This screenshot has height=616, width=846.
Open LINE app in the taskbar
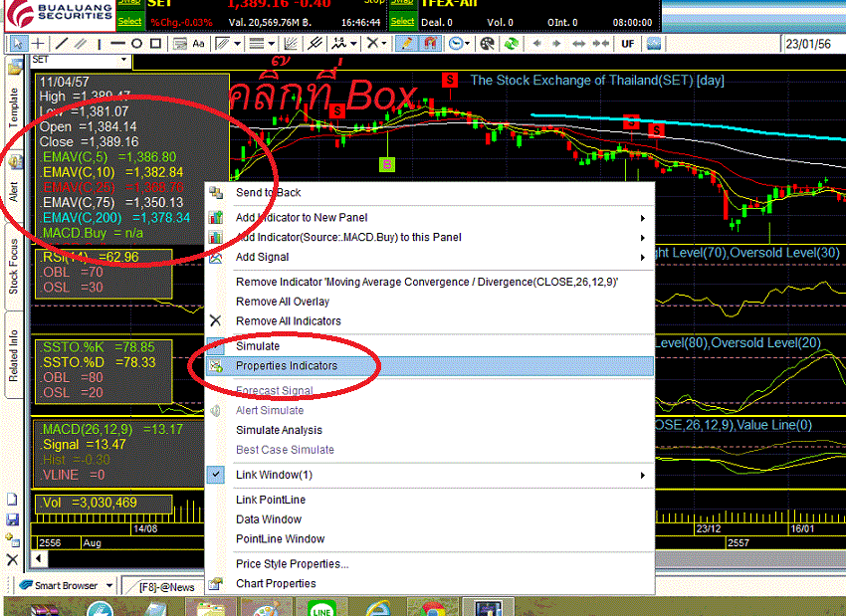coord(321,609)
